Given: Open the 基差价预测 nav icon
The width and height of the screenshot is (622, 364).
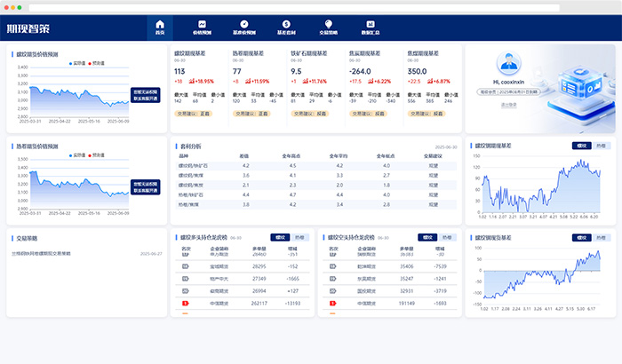Looking at the screenshot, I should click(x=244, y=26).
